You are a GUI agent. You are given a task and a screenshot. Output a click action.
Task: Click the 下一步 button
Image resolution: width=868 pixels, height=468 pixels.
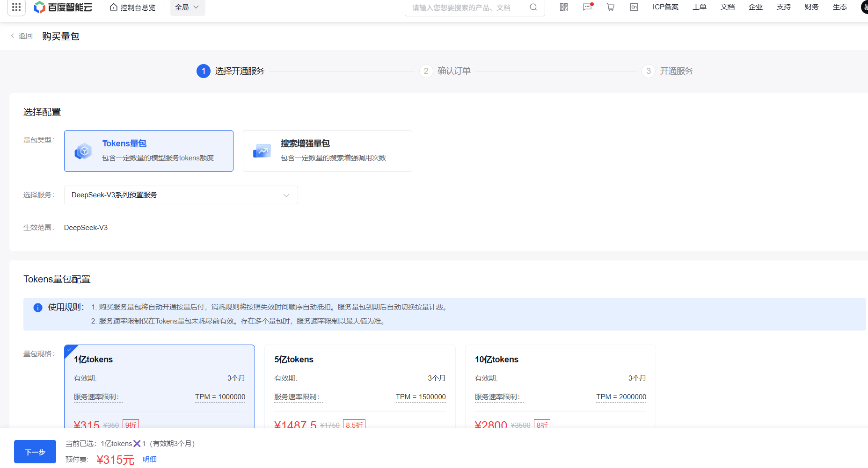point(35,452)
